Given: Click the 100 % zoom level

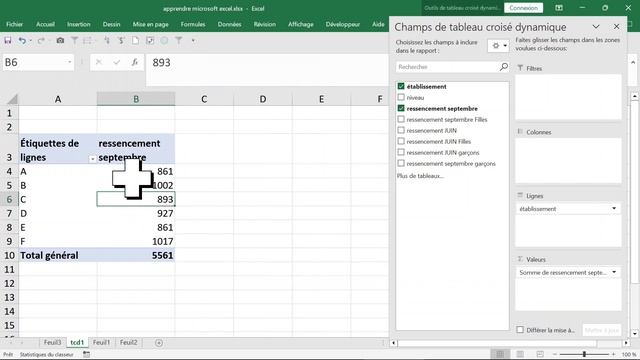Looking at the screenshot, I should tap(629, 354).
